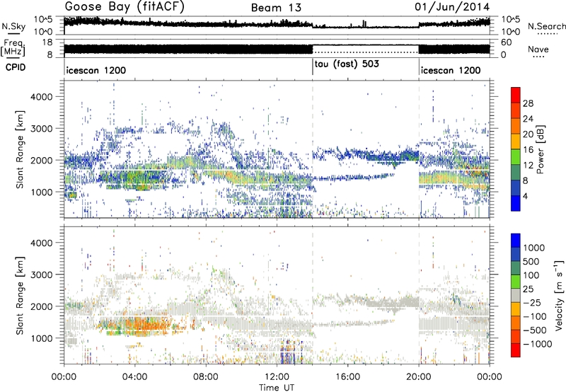Select the orange -100 to -500 velocity segment
Image resolution: width=566 pixels, height=392 pixels.
pos(516,323)
